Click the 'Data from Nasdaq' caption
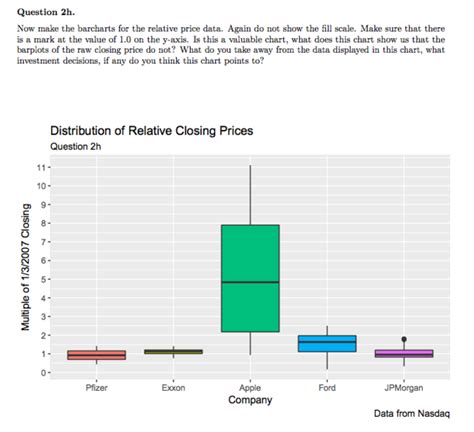This screenshot has height=432, width=474. point(412,414)
